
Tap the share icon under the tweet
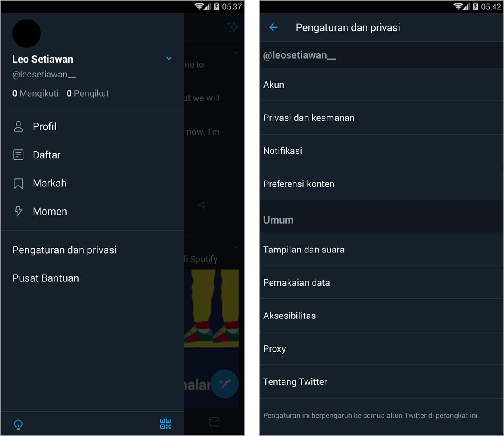[x=202, y=205]
